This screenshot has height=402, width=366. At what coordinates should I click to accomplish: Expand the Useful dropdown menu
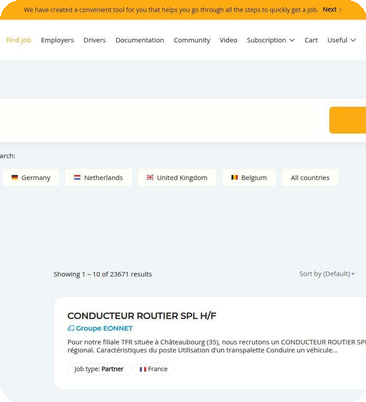click(x=341, y=40)
